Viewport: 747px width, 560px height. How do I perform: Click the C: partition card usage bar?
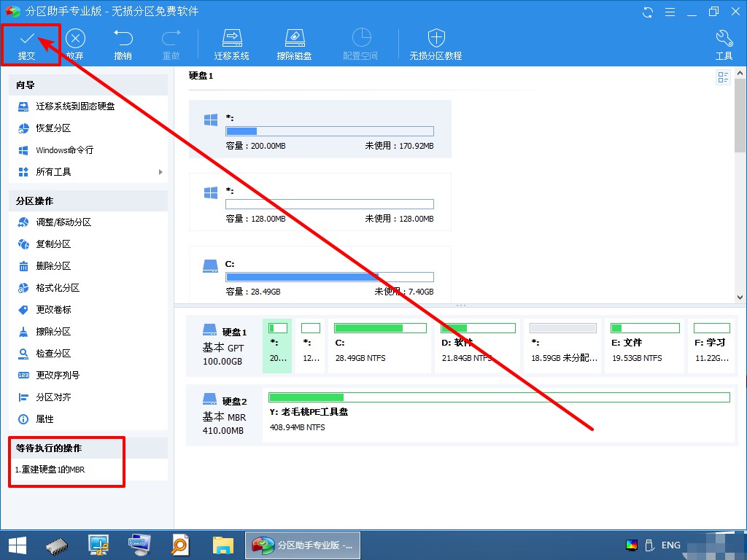pos(330,277)
